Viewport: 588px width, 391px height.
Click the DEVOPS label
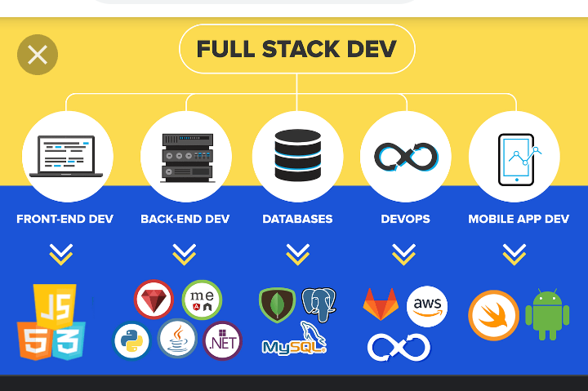coord(405,219)
